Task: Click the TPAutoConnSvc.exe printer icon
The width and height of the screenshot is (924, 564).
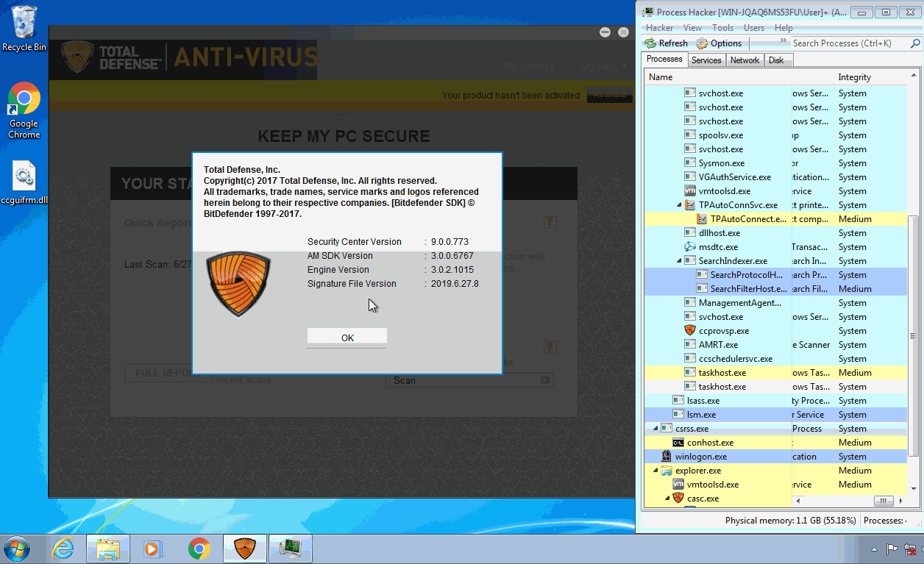Action: pyautogui.click(x=690, y=205)
